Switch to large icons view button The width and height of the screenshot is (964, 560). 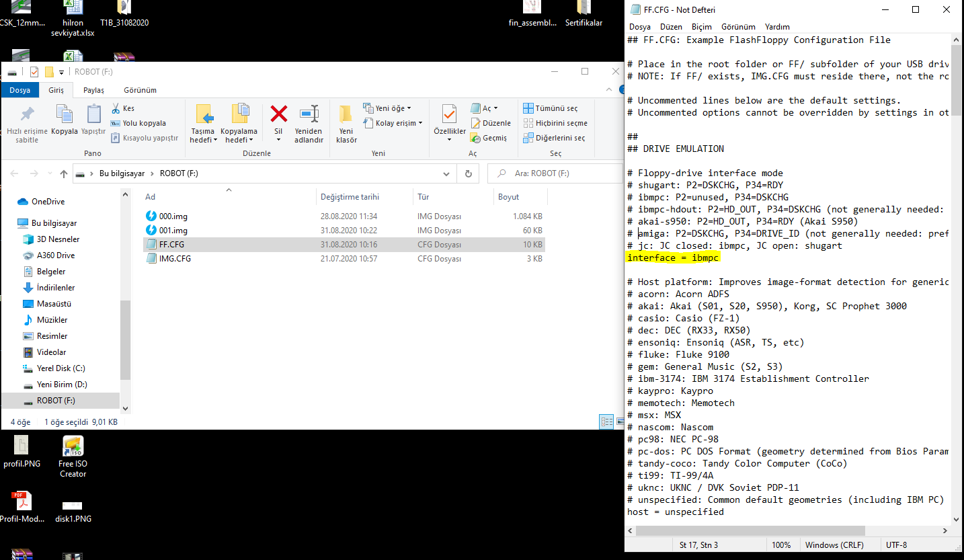tap(619, 422)
